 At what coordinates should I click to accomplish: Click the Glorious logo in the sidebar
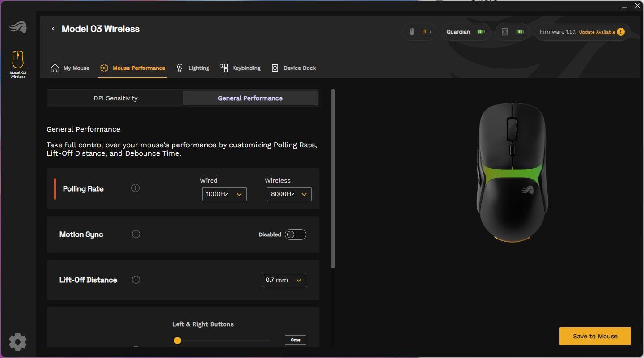tap(18, 27)
